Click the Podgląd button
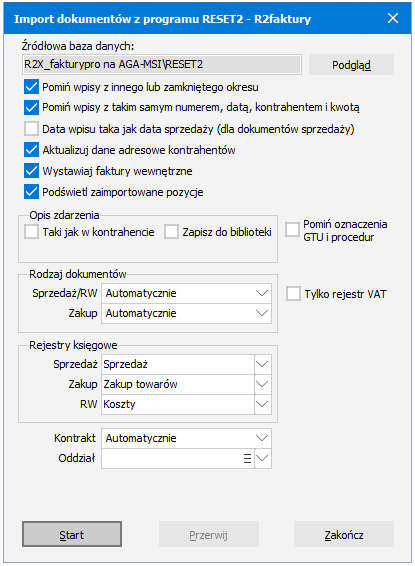This screenshot has width=415, height=566. (351, 65)
